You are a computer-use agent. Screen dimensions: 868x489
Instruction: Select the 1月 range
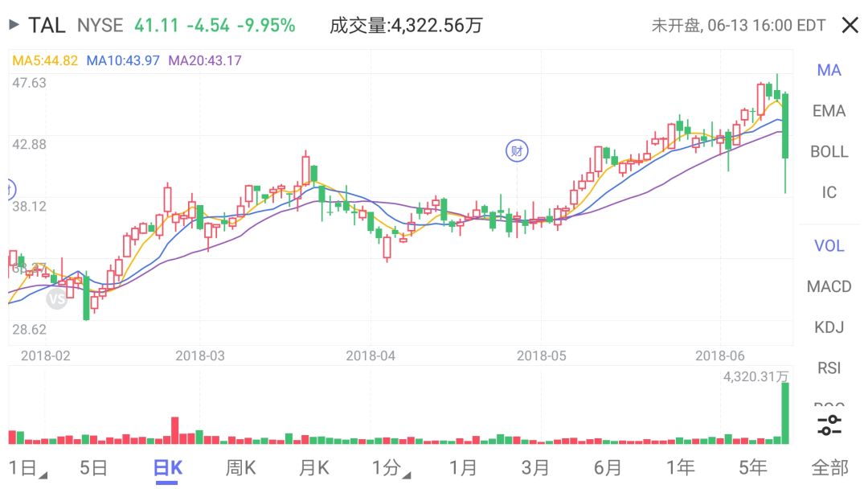463,468
